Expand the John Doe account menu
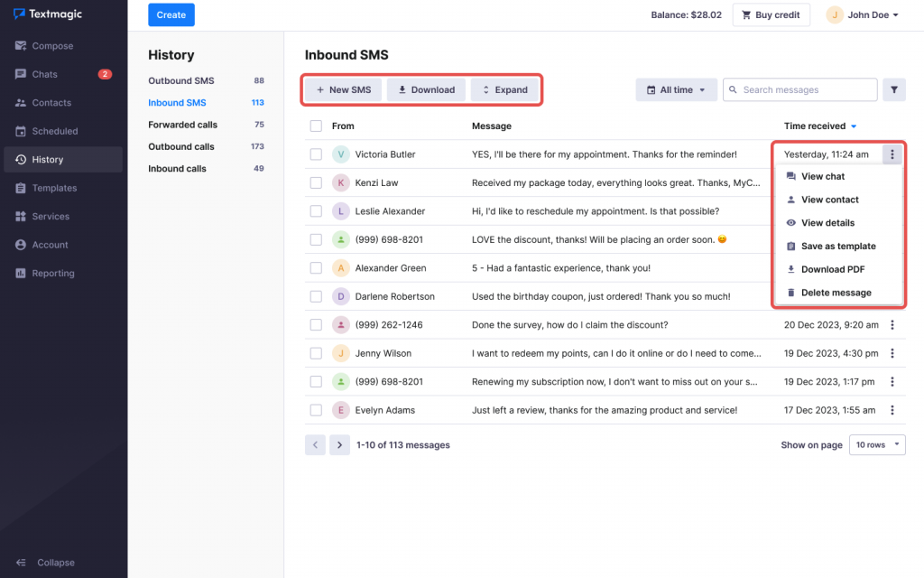 click(863, 14)
